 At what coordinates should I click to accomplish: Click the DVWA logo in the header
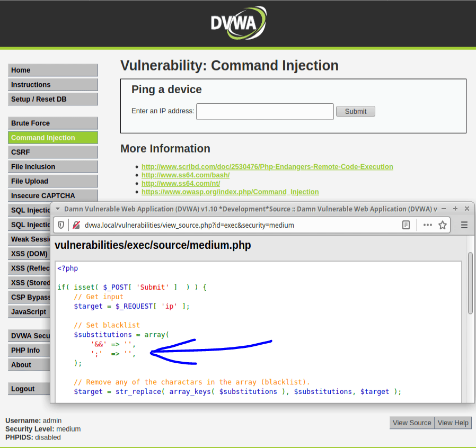pos(238,23)
